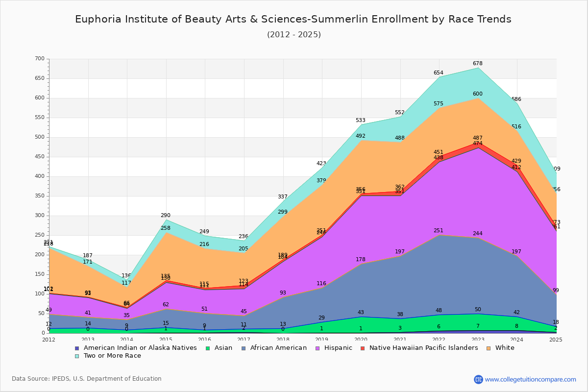Toggle Native Hawaiian Pacific Islanders legend entry
Viewport: 588px width, 392px height.
coord(419,348)
